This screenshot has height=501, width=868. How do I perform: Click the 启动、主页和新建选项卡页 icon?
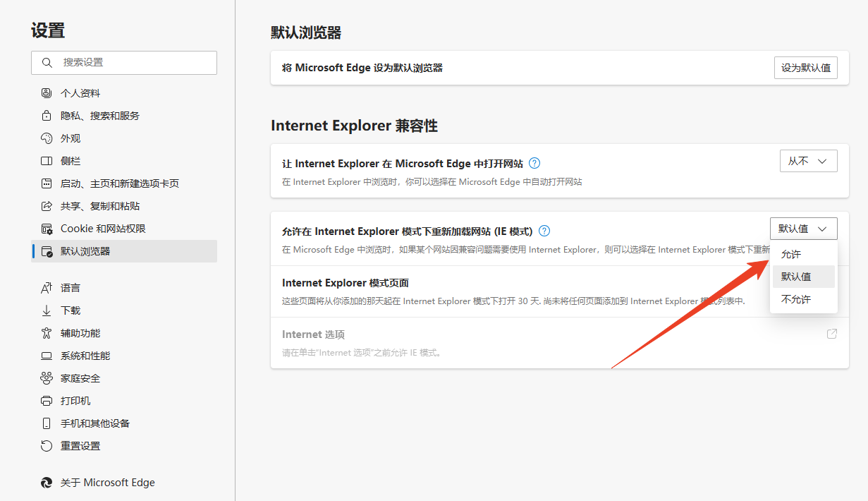47,183
